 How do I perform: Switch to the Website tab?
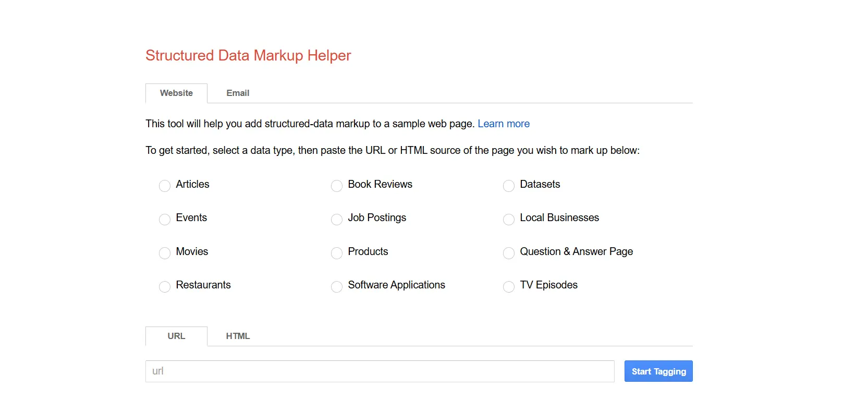point(176,93)
